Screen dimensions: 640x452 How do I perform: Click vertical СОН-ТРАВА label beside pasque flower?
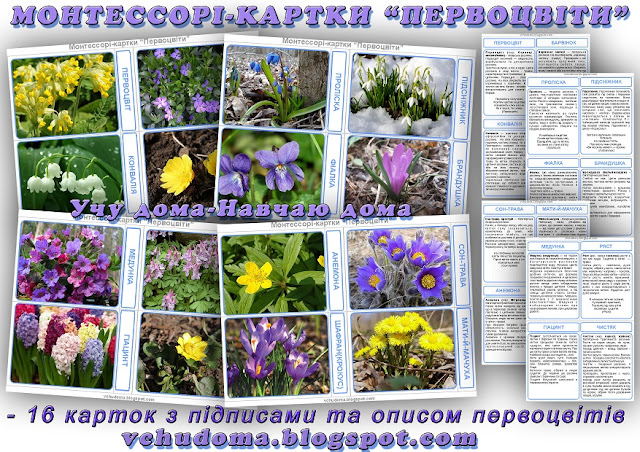coord(461,265)
